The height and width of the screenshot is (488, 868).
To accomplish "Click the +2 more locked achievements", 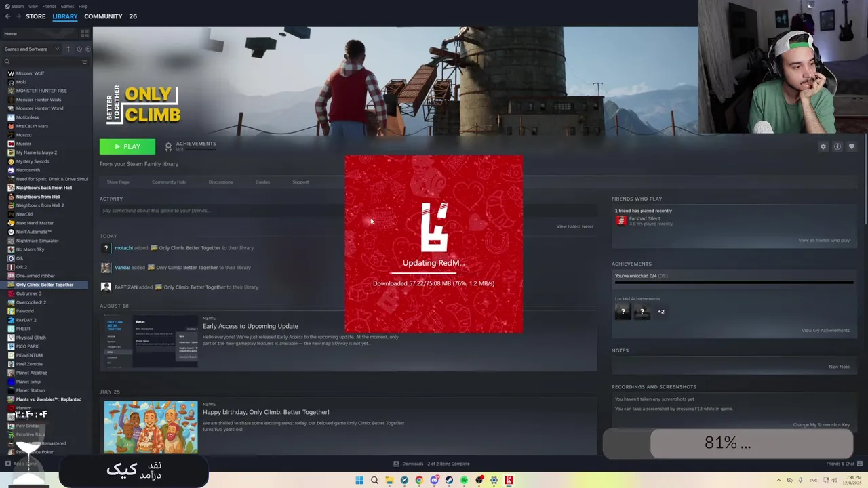I will tap(660, 312).
